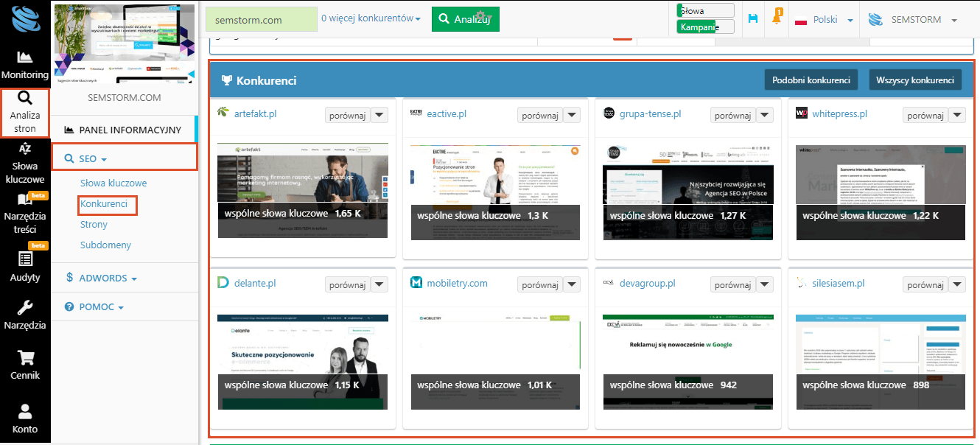This screenshot has width=980, height=445.
Task: Click the Wszyscy konkurenci button
Action: (915, 80)
